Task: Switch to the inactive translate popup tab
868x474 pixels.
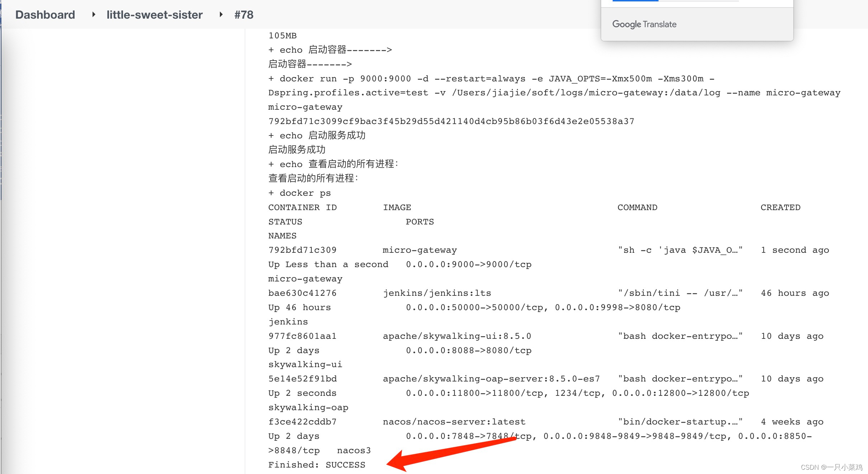Action: tap(698, 1)
